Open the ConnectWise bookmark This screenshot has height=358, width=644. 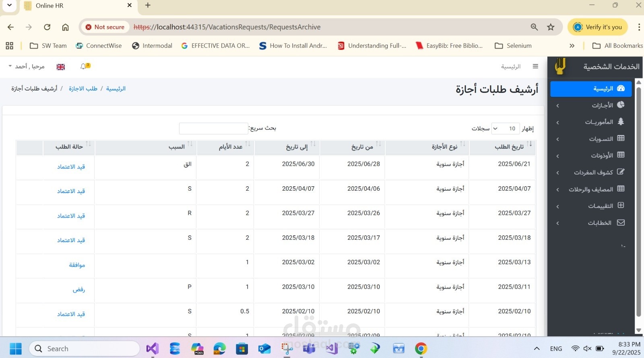coord(99,46)
